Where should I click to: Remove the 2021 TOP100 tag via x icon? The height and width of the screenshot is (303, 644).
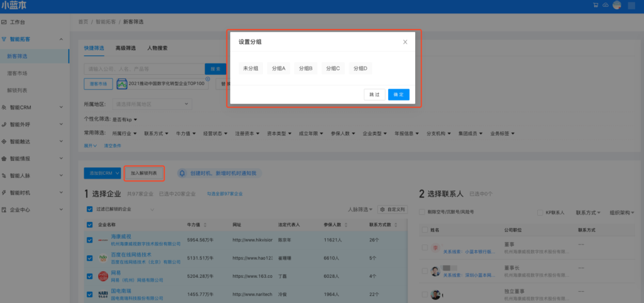pos(208,79)
